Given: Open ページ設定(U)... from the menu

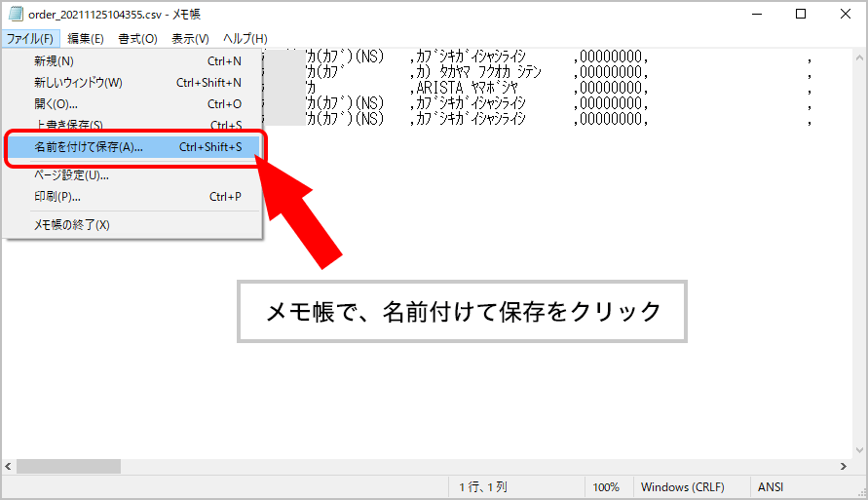Looking at the screenshot, I should pyautogui.click(x=132, y=175).
